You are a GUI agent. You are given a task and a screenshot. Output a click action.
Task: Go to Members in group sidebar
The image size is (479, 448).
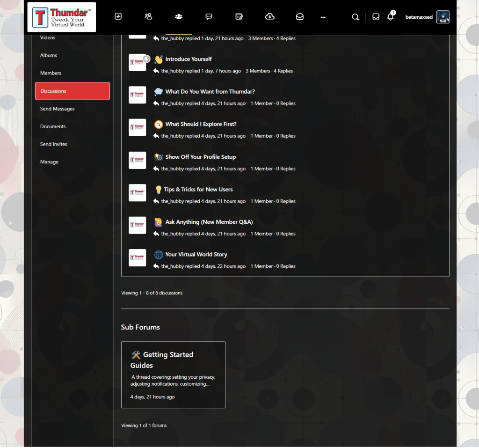(51, 73)
